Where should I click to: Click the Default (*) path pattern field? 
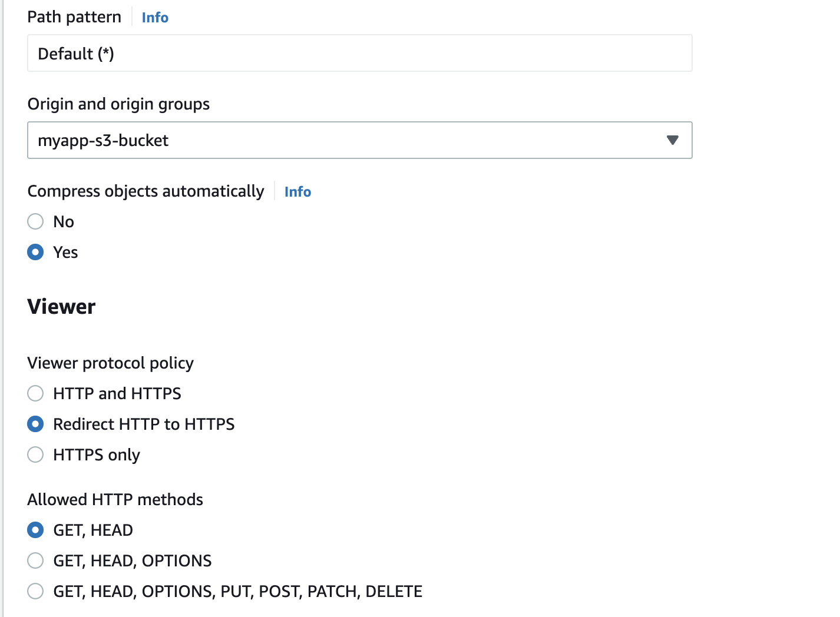tap(360, 54)
